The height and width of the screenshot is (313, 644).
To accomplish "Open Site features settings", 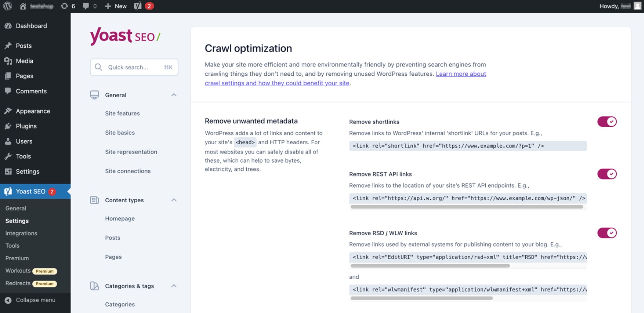I will click(123, 113).
